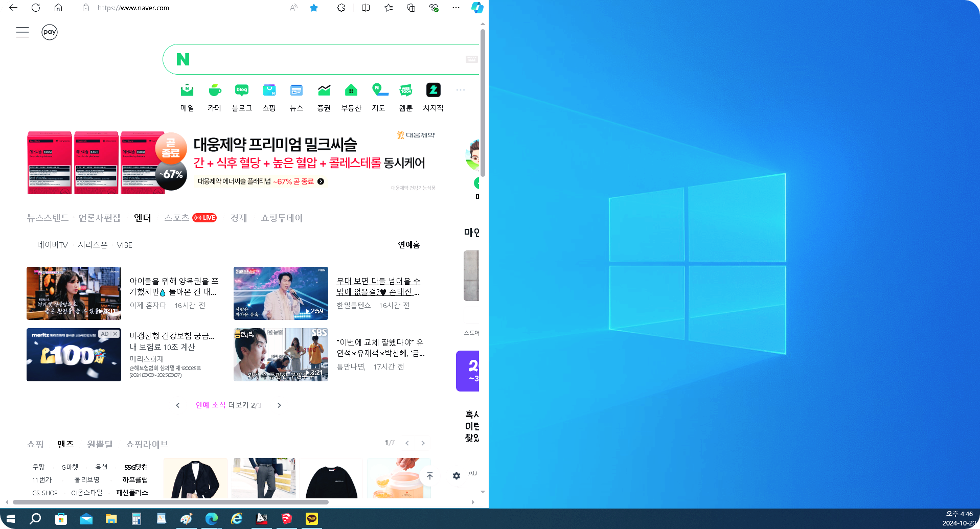
Task: Go to browser home page
Action: tap(58, 8)
